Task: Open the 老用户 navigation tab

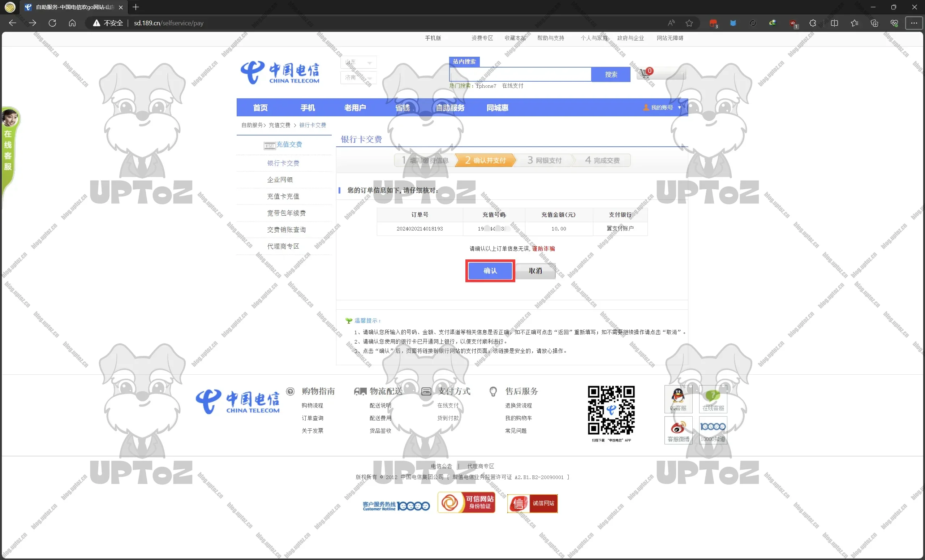Action: click(355, 108)
